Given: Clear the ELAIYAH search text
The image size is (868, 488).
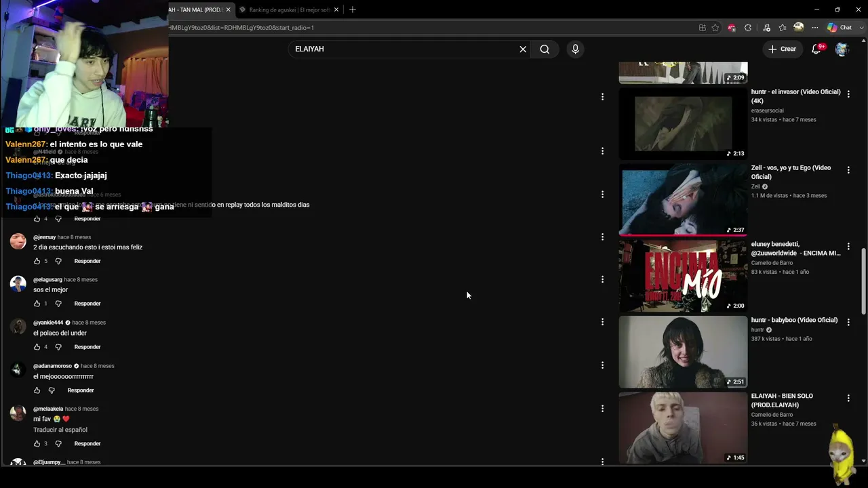Looking at the screenshot, I should point(523,49).
